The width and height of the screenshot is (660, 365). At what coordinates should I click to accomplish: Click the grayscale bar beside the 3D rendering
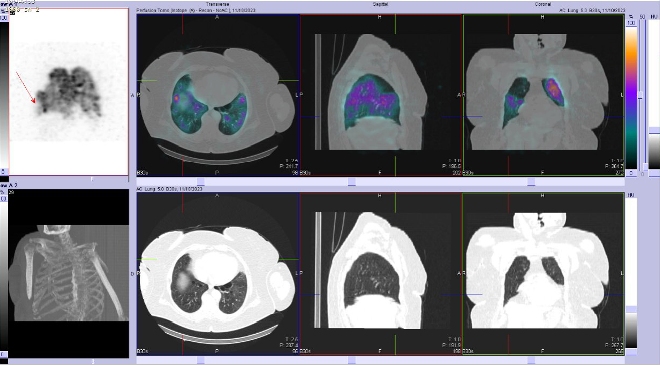[x=3, y=276]
